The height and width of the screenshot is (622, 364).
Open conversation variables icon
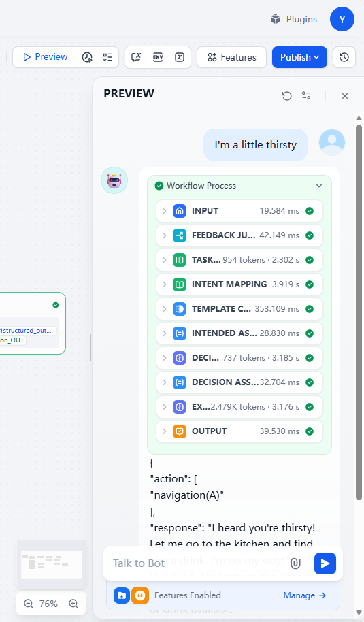[x=136, y=58]
